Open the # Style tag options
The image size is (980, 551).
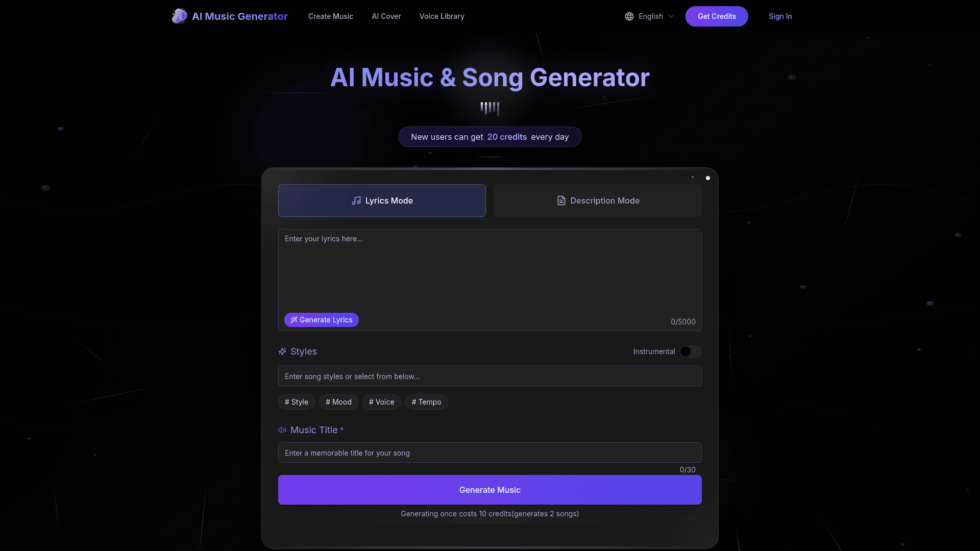[297, 402]
